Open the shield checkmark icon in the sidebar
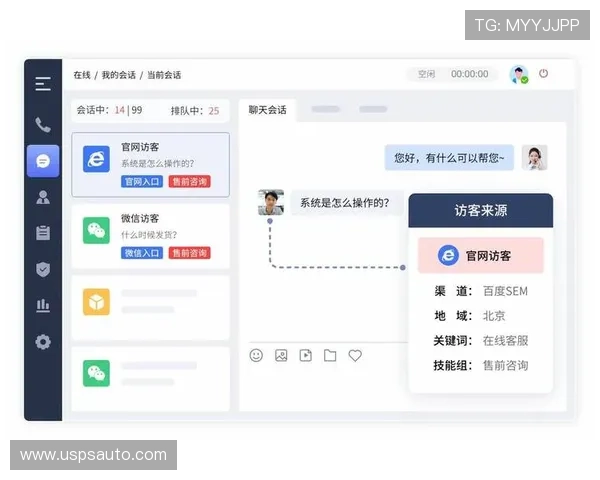 tap(43, 269)
